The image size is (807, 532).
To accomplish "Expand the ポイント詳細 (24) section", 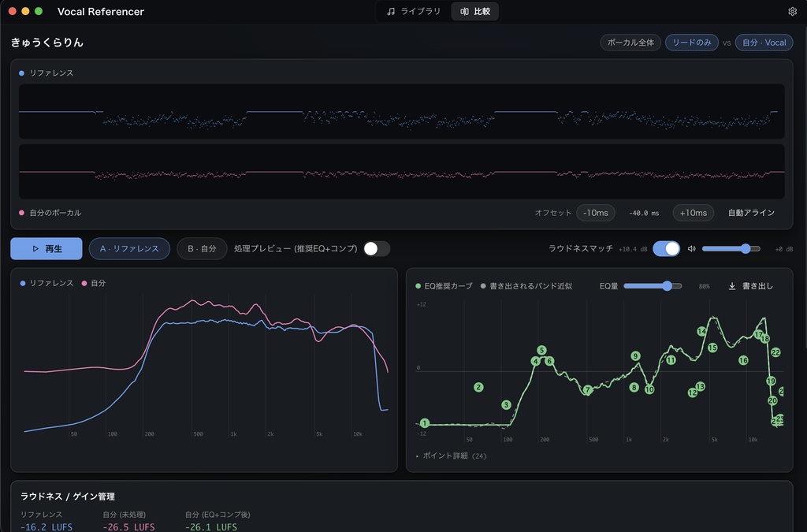I will tap(451, 456).
